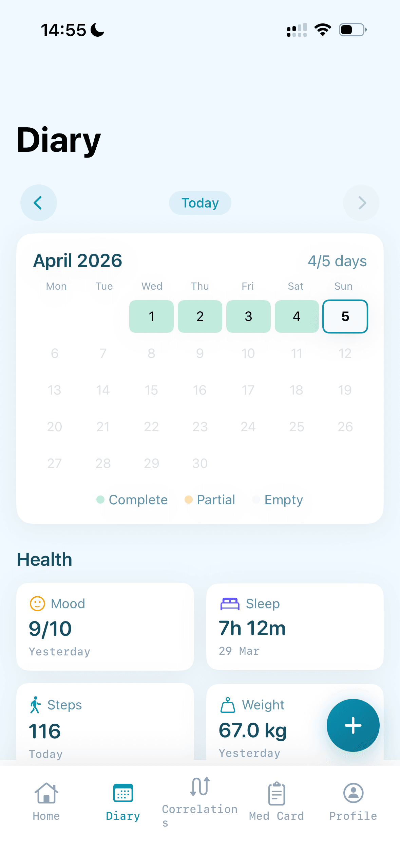
Task: Tap the Steps walking figure icon
Action: click(x=35, y=705)
